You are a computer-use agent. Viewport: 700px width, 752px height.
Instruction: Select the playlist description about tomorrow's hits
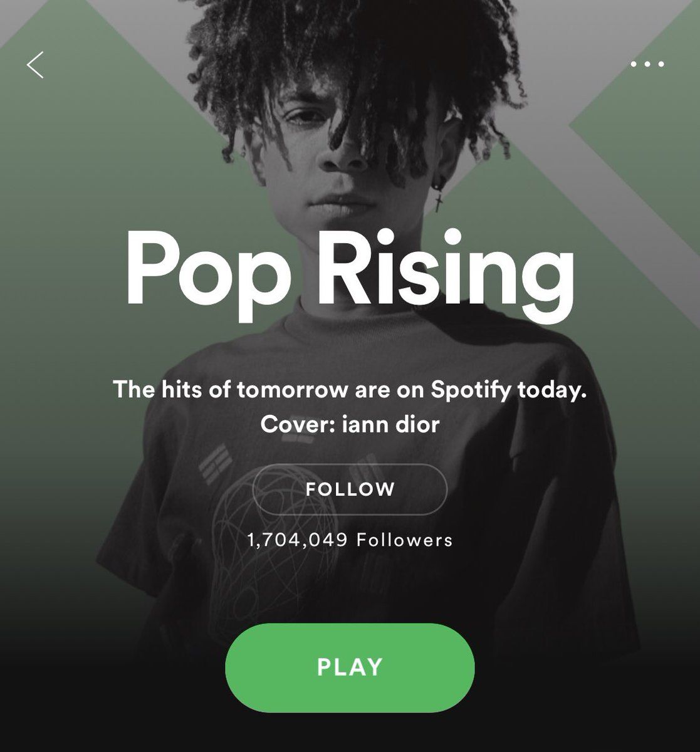(x=350, y=390)
